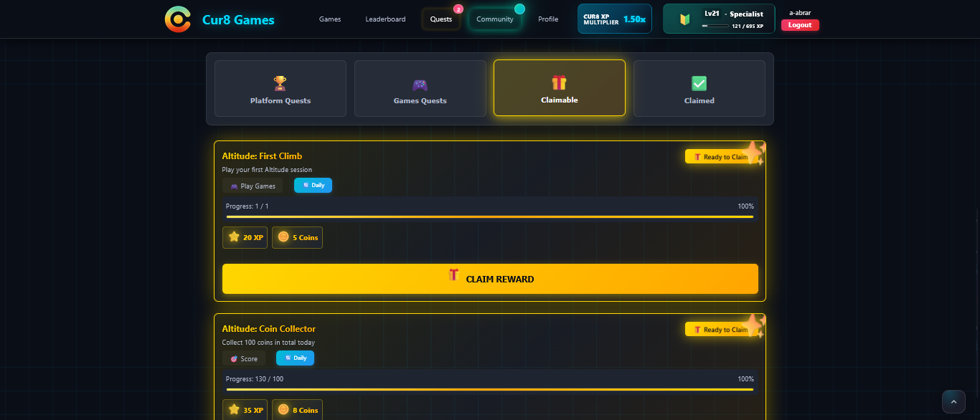The height and width of the screenshot is (420, 980).
Task: Click the trophy icon on Platform Quests
Action: point(280,83)
